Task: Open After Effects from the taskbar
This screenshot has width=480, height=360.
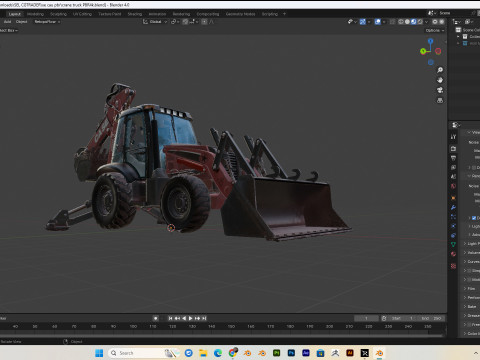Action: [x=306, y=353]
